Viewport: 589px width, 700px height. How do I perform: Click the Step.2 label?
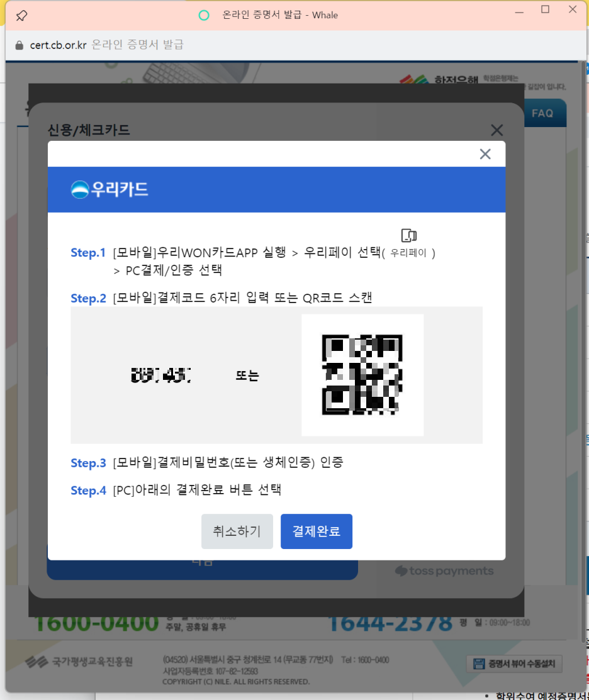click(x=89, y=298)
